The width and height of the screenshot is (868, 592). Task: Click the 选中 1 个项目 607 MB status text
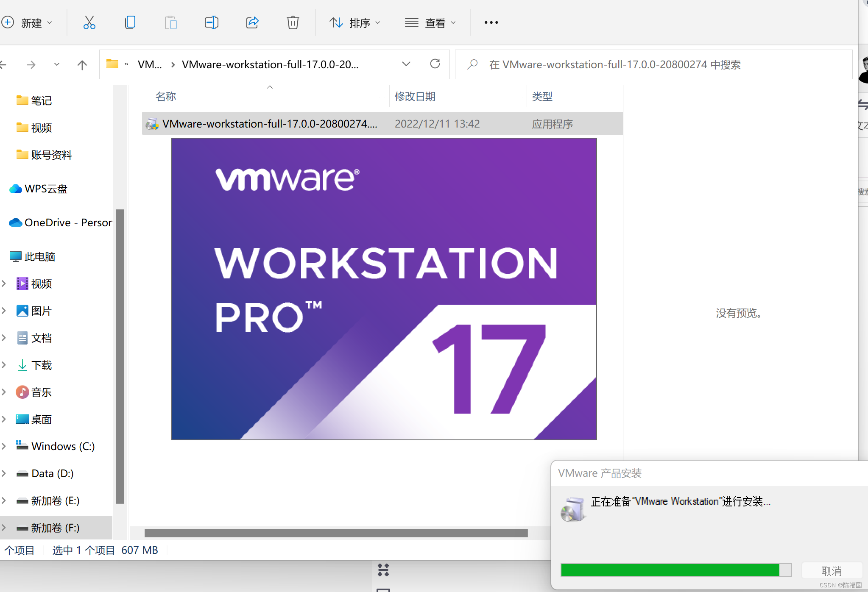tap(105, 550)
